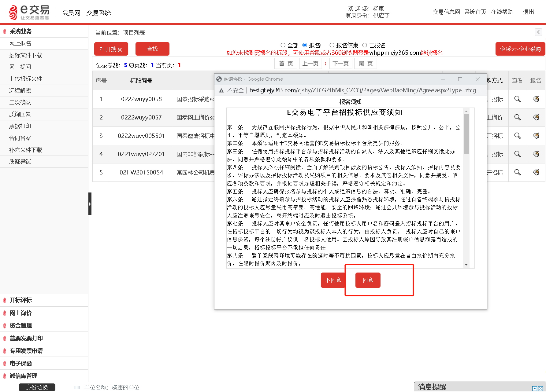Click the 不同意 disagree button
Viewport: 546px width, 392px height.
(x=333, y=280)
